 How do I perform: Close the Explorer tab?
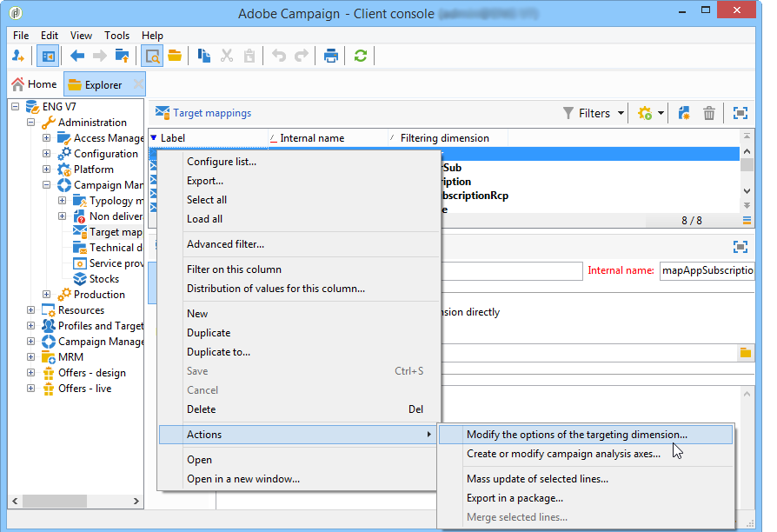click(x=138, y=84)
